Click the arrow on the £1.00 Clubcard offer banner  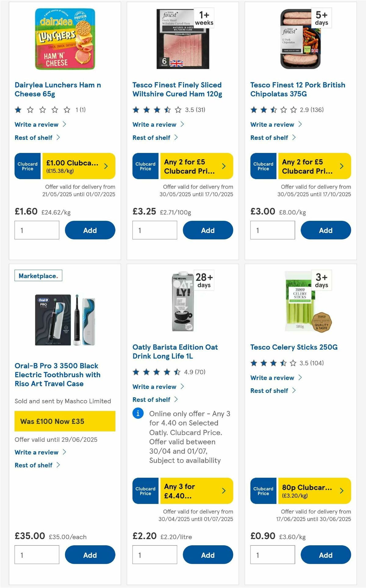pos(106,166)
